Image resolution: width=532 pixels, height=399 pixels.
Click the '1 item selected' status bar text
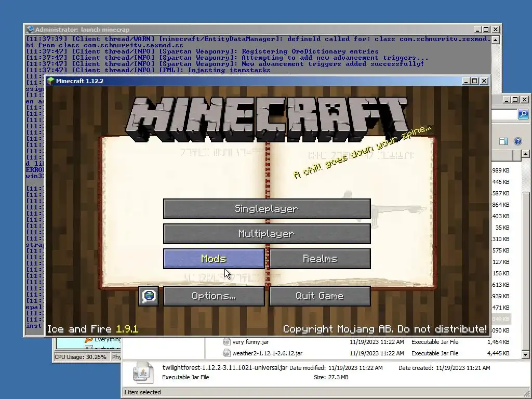point(142,392)
